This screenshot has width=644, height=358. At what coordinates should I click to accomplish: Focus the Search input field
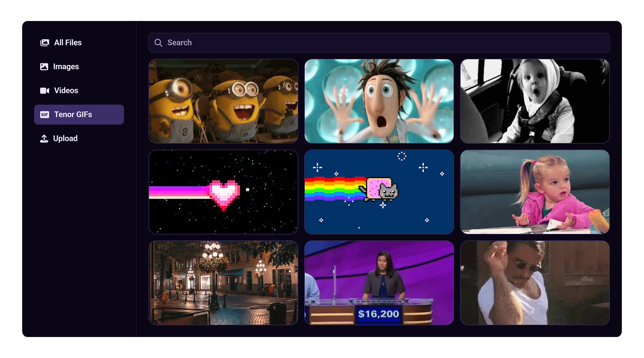point(385,43)
